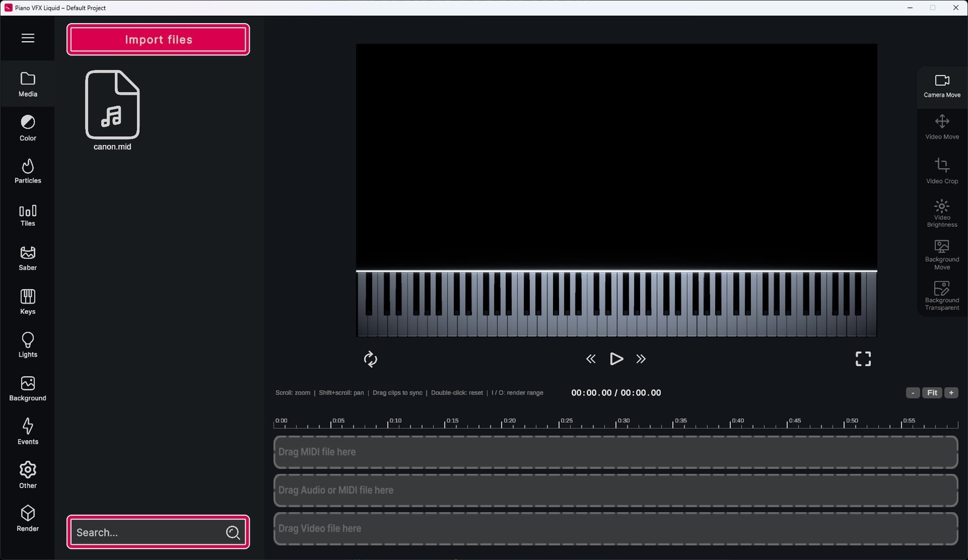Fit the timeline with Fit button
Image resolution: width=968 pixels, height=560 pixels.
(932, 393)
